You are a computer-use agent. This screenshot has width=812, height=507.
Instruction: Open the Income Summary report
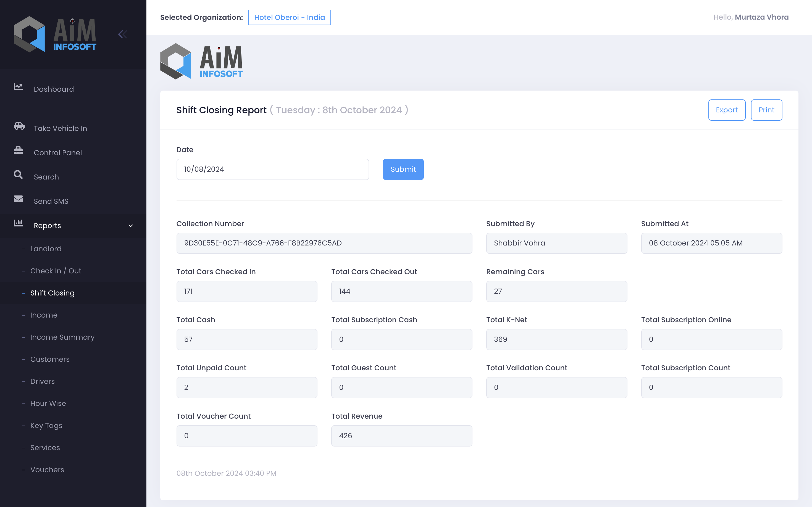coord(73,337)
